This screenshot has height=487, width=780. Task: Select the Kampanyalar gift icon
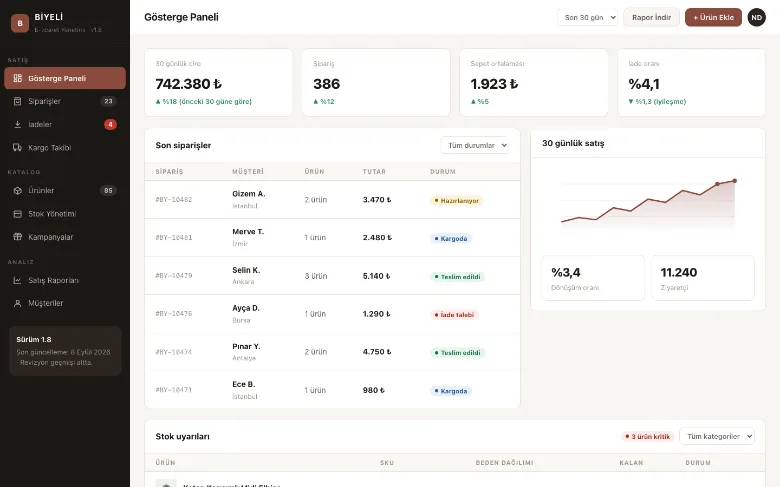17,237
